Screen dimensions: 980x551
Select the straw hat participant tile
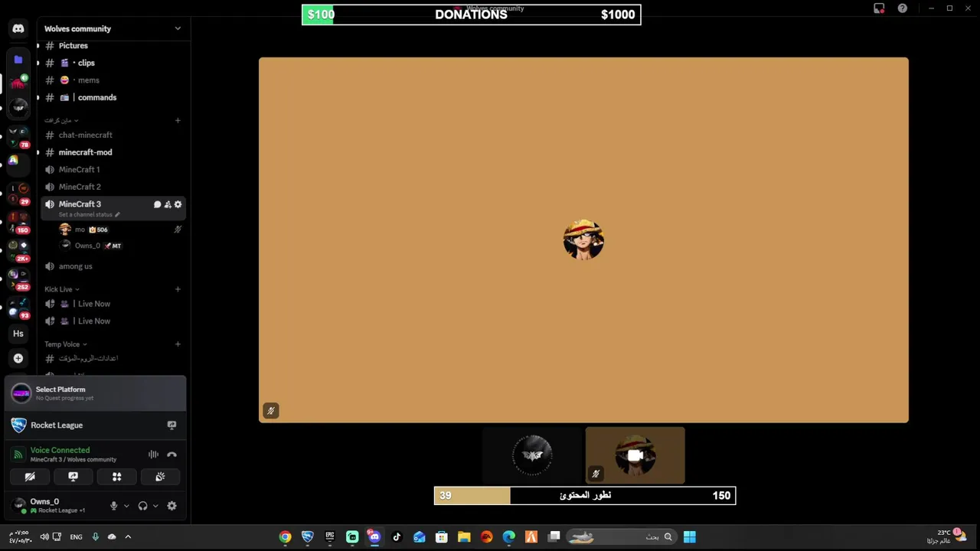pos(635,456)
